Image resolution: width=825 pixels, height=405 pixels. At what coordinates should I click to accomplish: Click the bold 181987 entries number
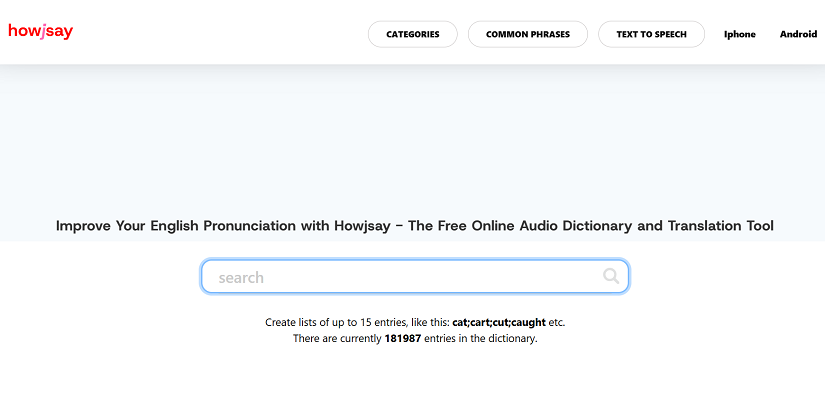pyautogui.click(x=403, y=339)
